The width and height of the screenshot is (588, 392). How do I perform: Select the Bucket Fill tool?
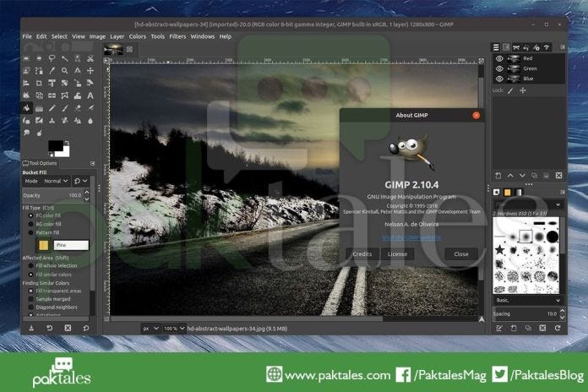(x=26, y=108)
